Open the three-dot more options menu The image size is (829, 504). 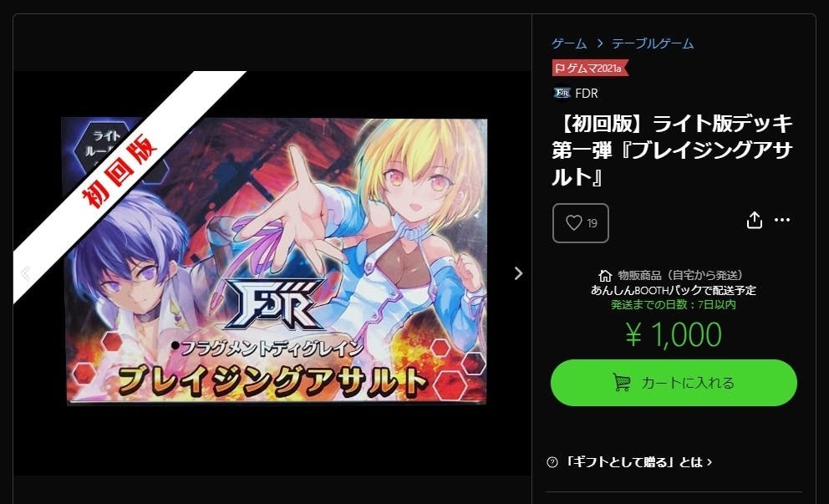point(782,220)
